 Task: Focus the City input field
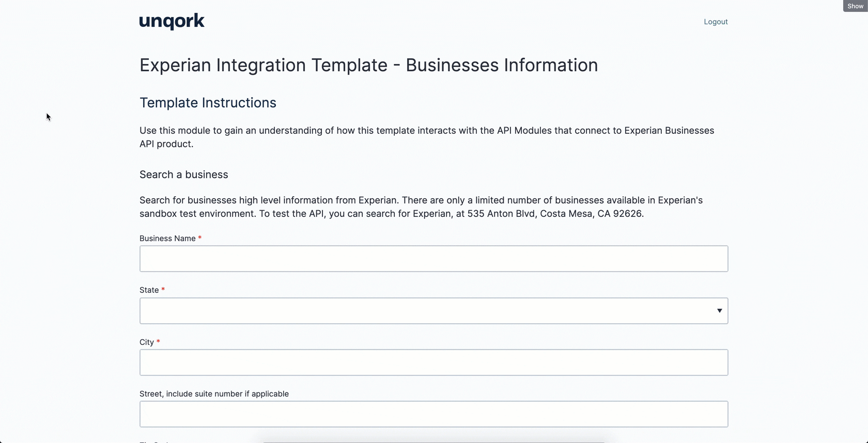point(434,362)
